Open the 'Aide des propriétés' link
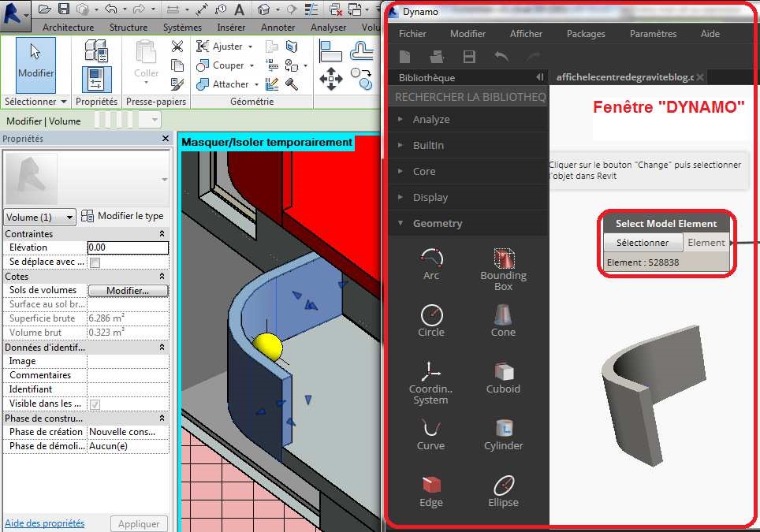760x532 pixels. [45, 523]
